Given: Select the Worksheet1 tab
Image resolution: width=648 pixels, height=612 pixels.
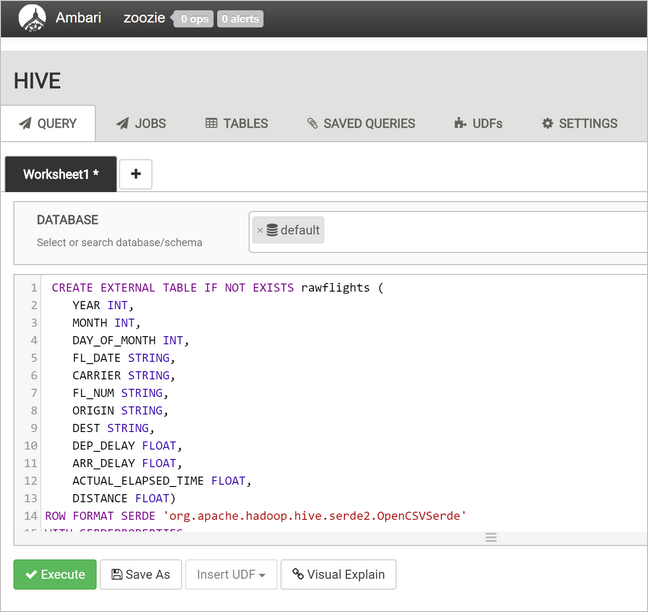Looking at the screenshot, I should (60, 174).
